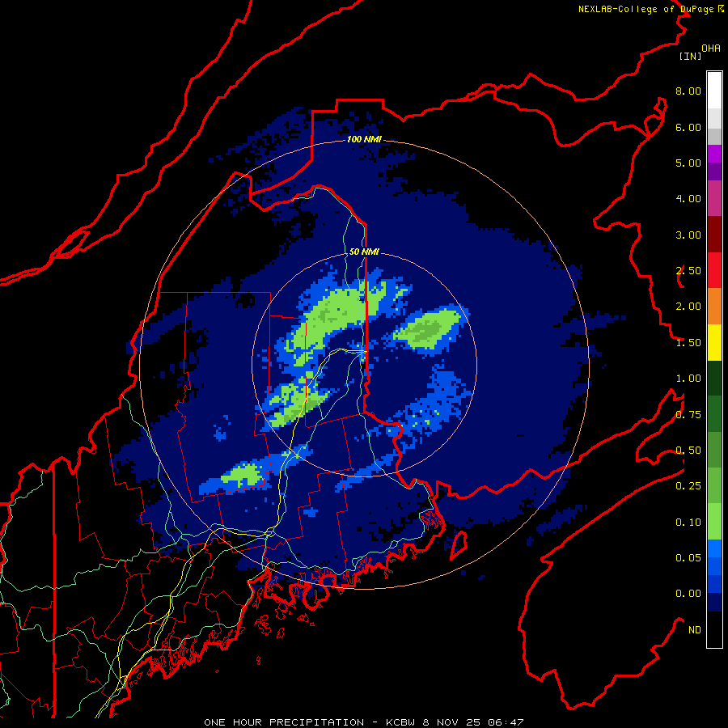Click the ND legend label

[695, 630]
